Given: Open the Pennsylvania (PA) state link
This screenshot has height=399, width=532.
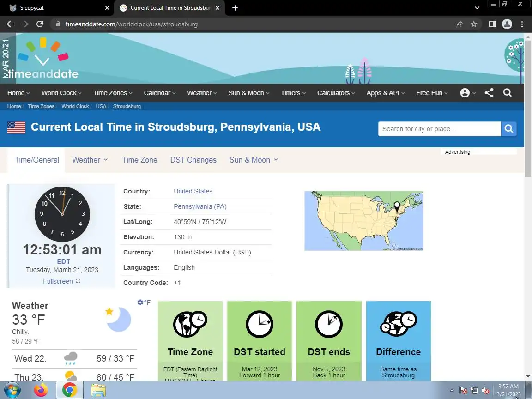Looking at the screenshot, I should pyautogui.click(x=200, y=206).
